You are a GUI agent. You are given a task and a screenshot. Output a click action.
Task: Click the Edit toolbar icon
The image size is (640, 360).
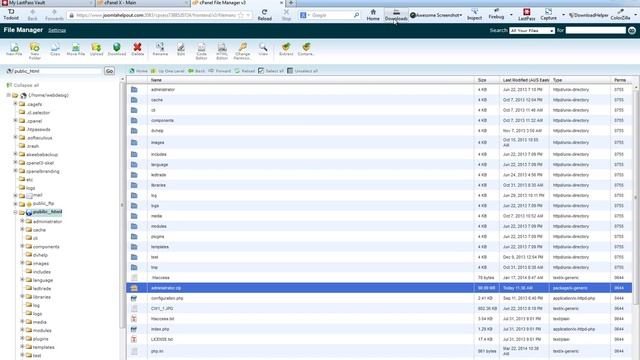181,49
